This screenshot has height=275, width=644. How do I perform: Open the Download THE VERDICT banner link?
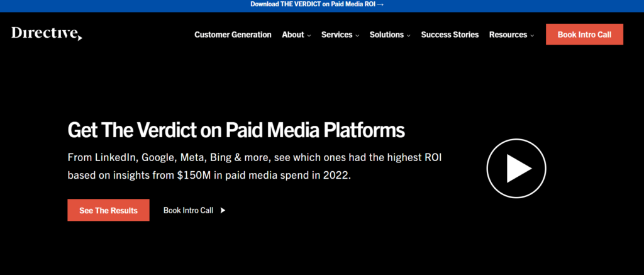tap(317, 4)
